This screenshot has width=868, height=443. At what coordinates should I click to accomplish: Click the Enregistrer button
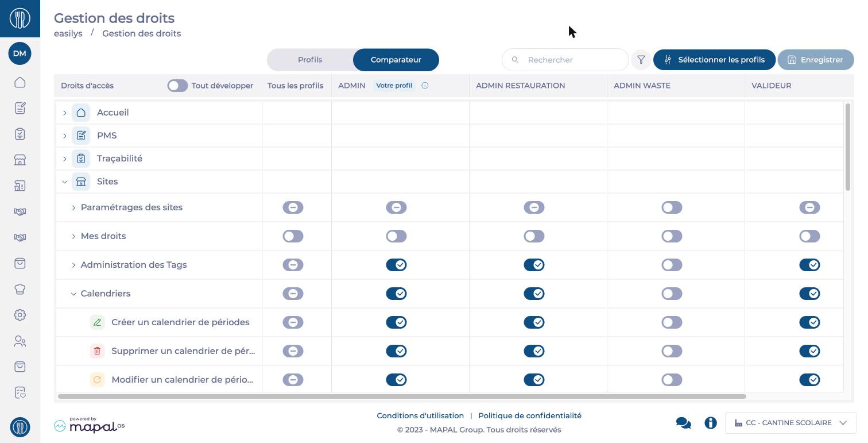pos(816,60)
